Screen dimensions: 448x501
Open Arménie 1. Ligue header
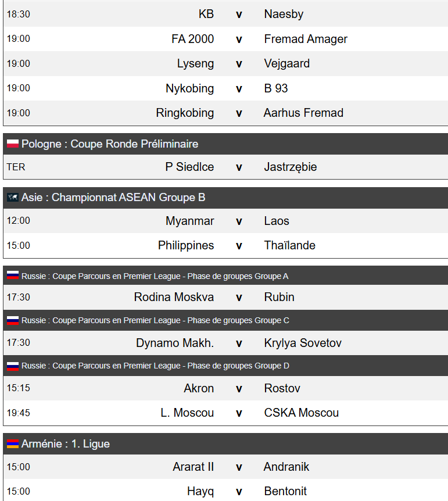coord(225,444)
